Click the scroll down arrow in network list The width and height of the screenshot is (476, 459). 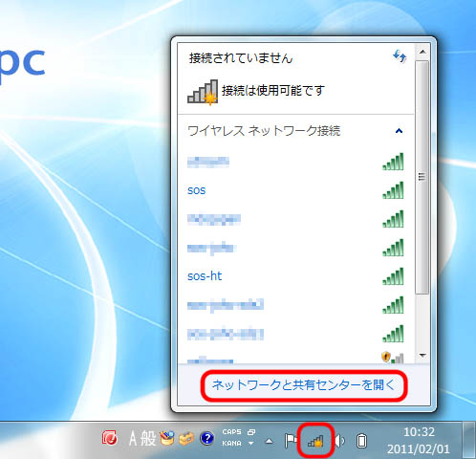coord(422,355)
